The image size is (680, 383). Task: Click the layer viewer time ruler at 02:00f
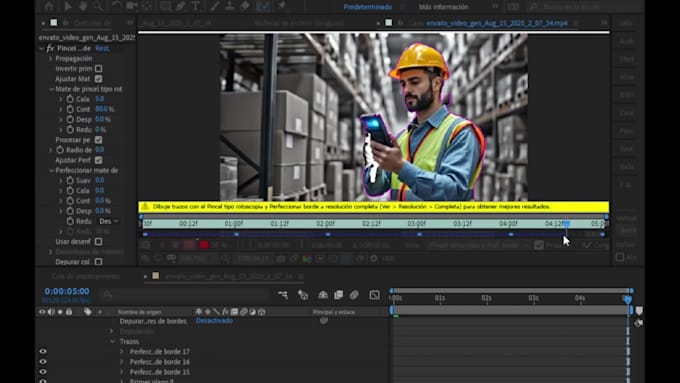(x=325, y=223)
